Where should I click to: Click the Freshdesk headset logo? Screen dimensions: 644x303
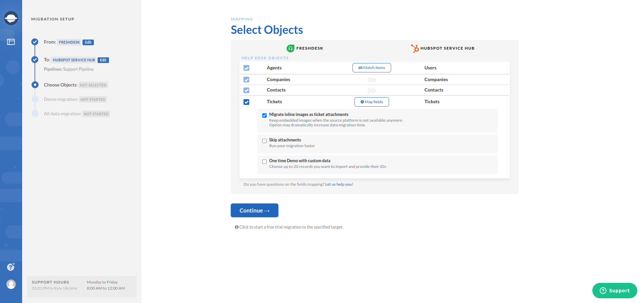pos(290,48)
